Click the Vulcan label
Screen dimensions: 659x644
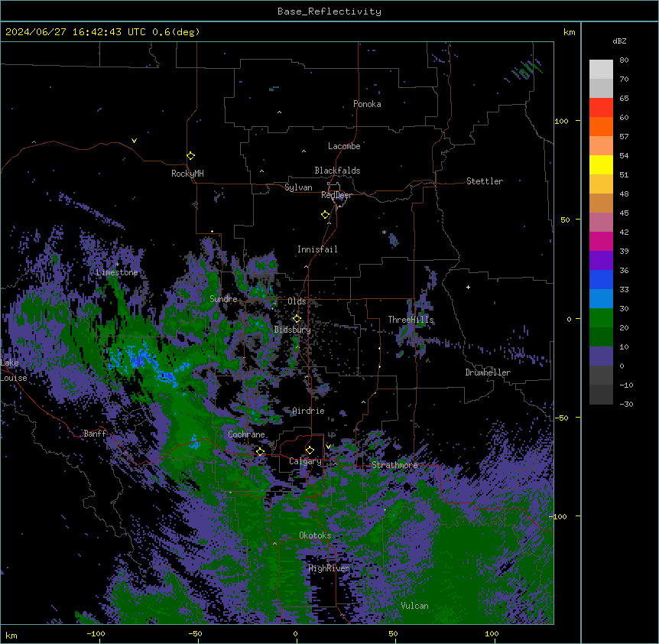coord(415,606)
